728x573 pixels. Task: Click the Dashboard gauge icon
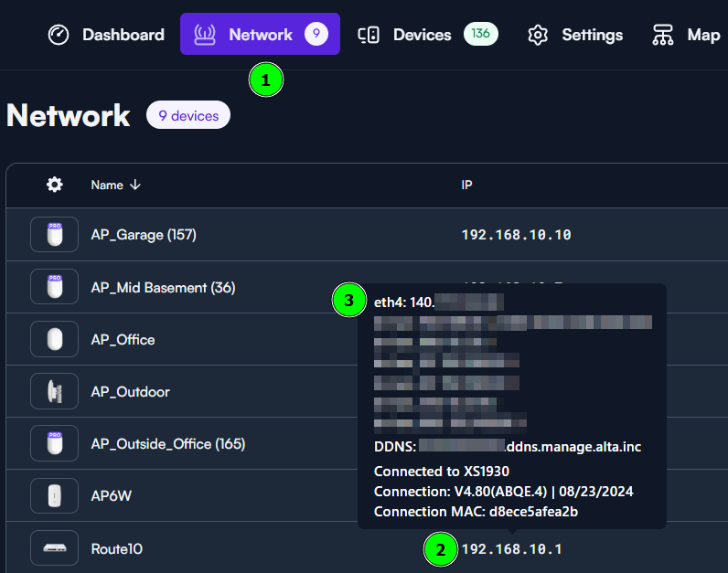click(59, 35)
